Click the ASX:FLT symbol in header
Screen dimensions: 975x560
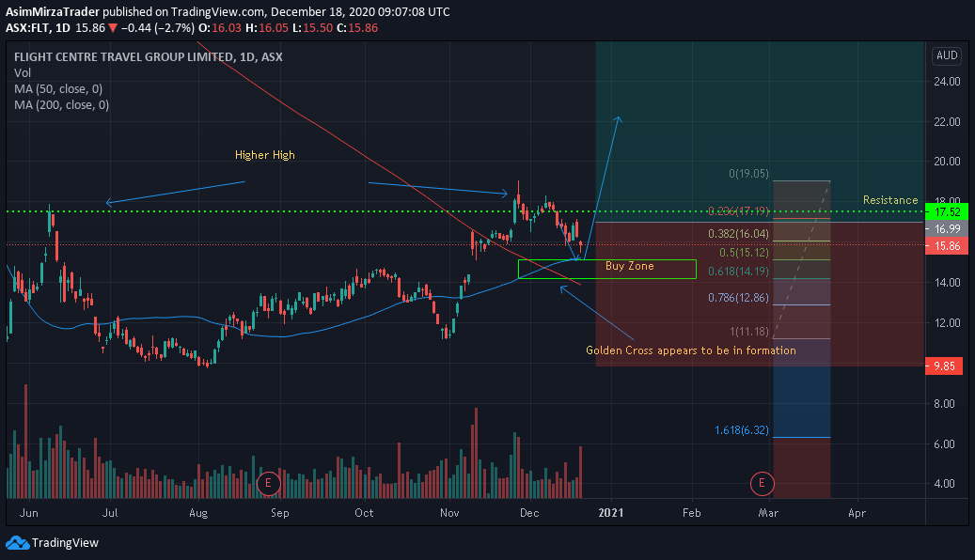point(27,28)
